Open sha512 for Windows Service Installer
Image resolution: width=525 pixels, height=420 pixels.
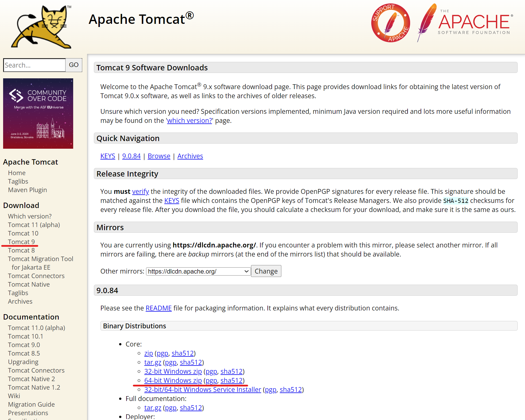[x=291, y=390]
